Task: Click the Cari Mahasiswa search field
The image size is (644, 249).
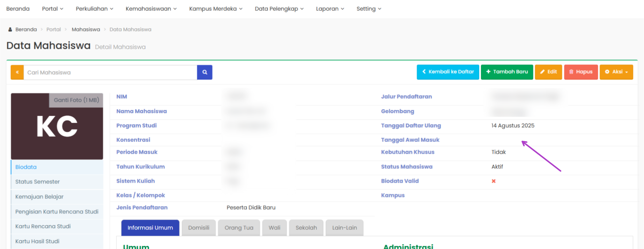Action: click(x=110, y=72)
